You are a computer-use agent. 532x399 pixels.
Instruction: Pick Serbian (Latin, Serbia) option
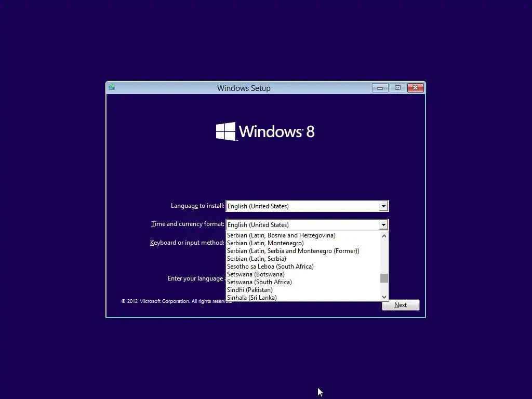pyautogui.click(x=303, y=259)
